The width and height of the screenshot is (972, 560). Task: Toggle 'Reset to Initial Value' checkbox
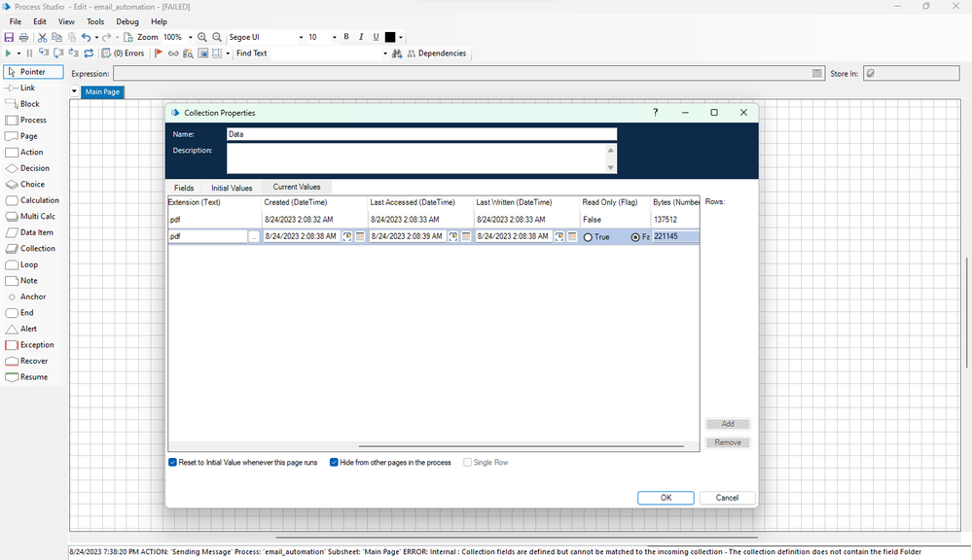pos(173,463)
